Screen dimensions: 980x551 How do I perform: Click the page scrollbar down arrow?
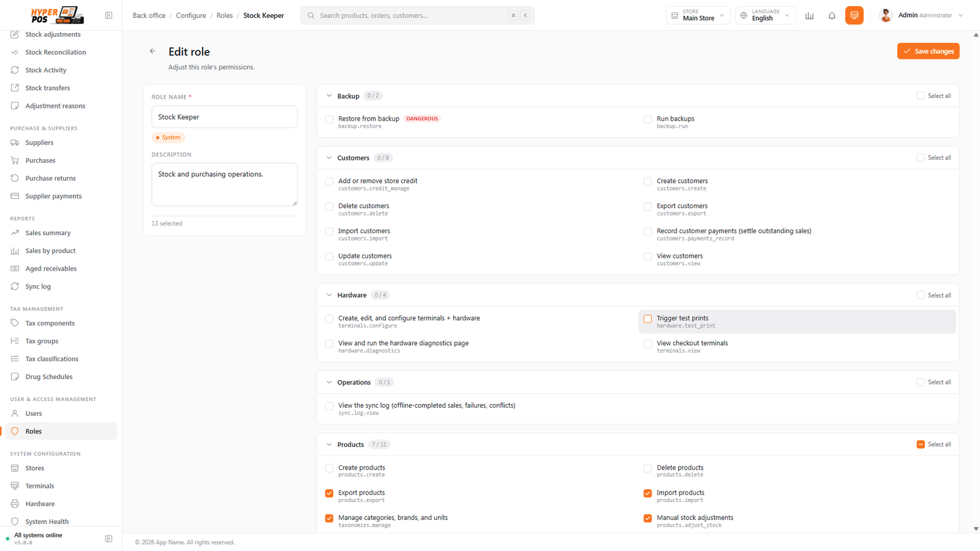tap(976, 528)
